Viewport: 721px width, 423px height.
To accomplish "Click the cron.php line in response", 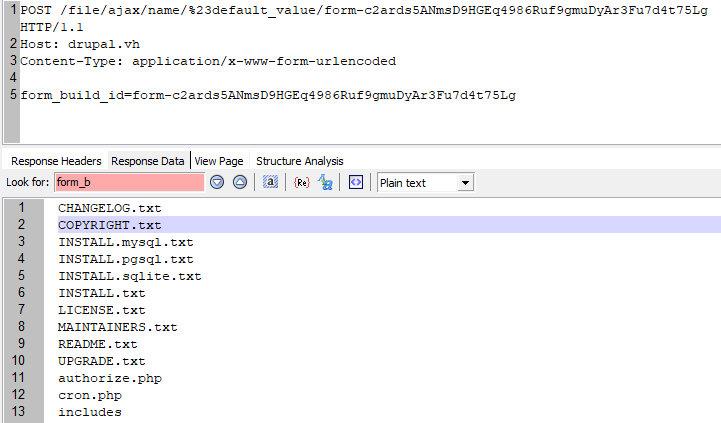I will pyautogui.click(x=89, y=395).
